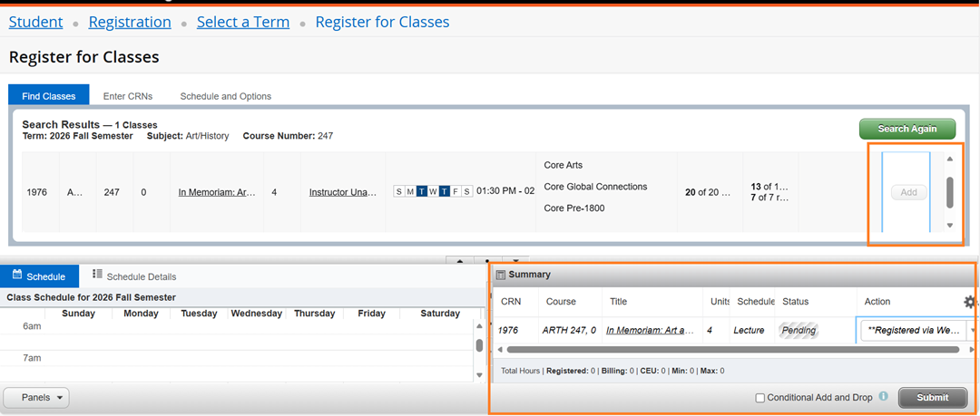The width and height of the screenshot is (980, 416).
Task: Click the Add button for CRN 1976
Action: click(908, 192)
